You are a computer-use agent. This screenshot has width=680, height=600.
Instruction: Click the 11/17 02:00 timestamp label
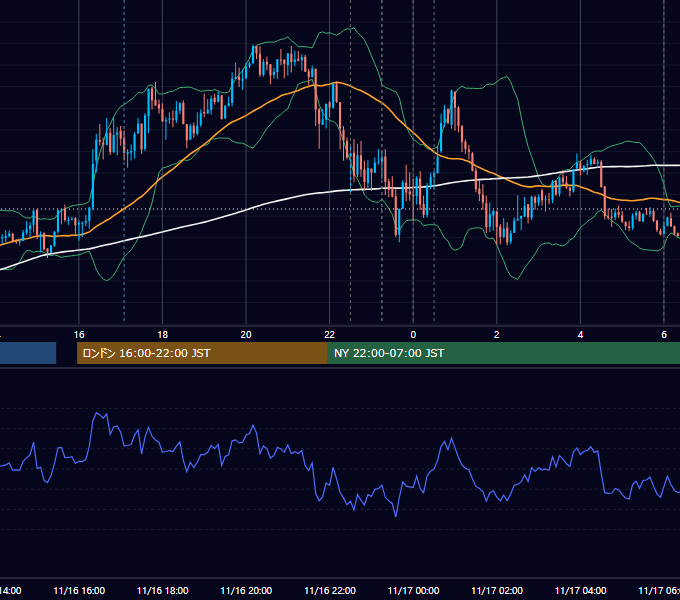[497, 590]
